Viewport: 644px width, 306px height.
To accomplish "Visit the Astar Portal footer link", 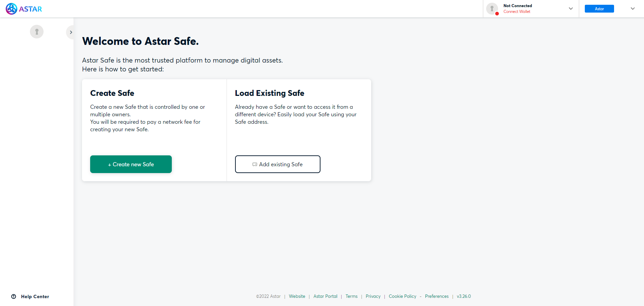I will pyautogui.click(x=325, y=296).
